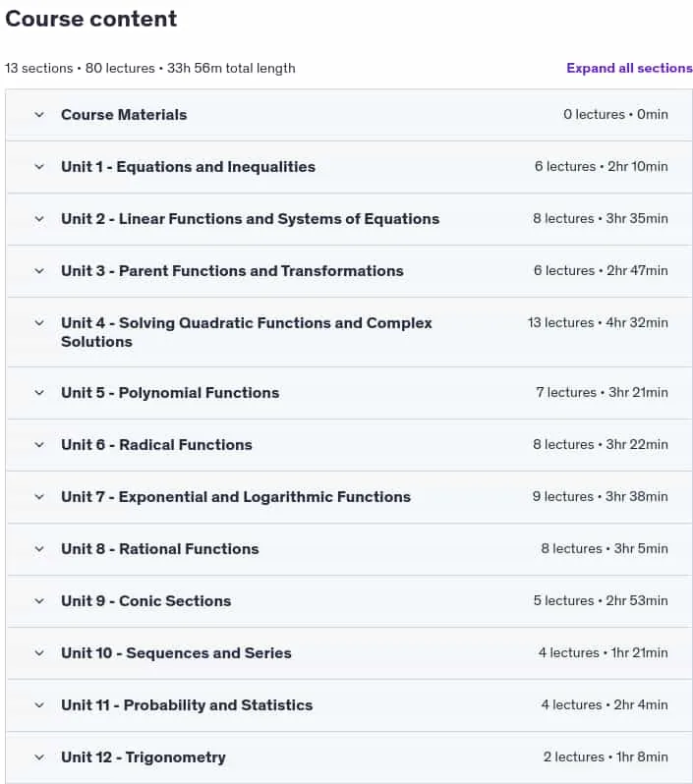This screenshot has width=693, height=784.
Task: Click Unit 2's 8 lectures 3hr 35min label
Action: coord(600,218)
